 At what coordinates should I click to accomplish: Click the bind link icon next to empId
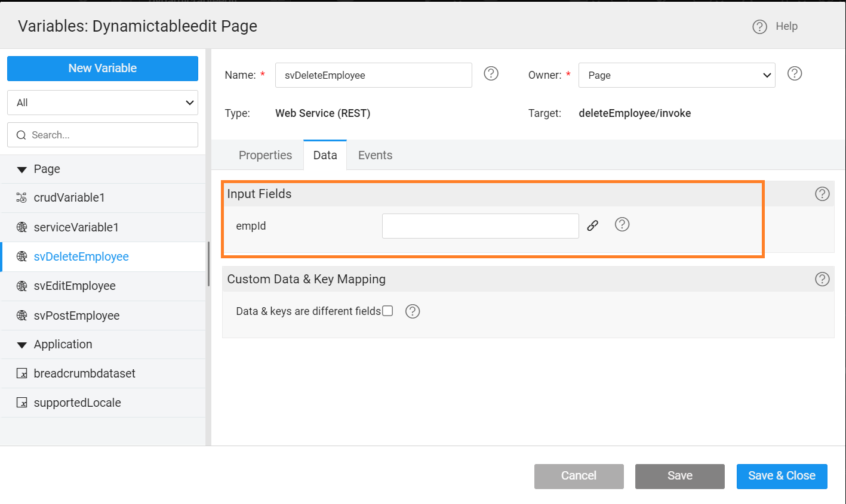(592, 225)
